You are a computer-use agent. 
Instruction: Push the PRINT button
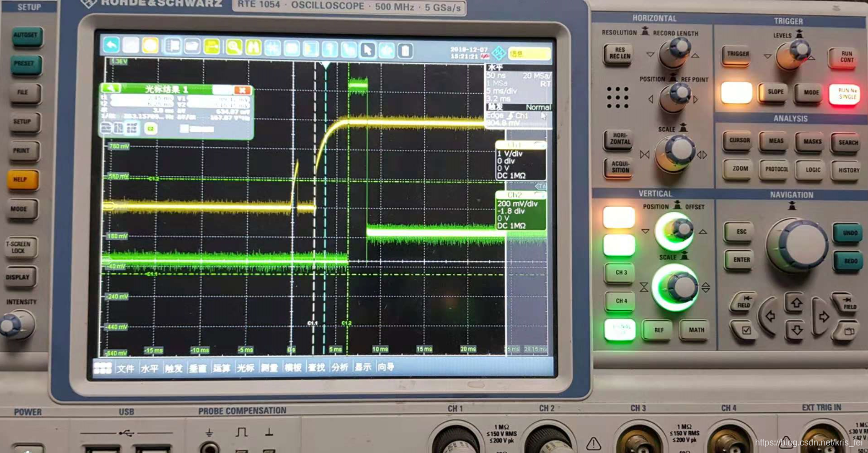click(x=22, y=150)
